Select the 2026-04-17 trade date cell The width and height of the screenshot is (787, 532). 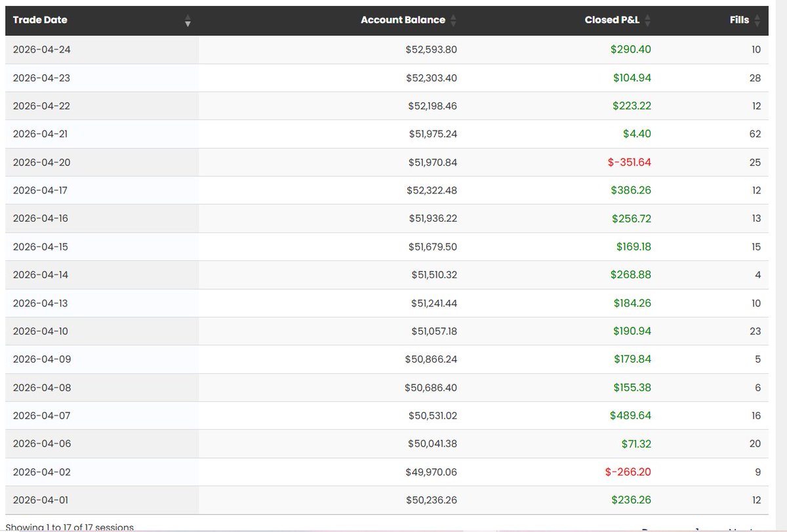tap(102, 191)
